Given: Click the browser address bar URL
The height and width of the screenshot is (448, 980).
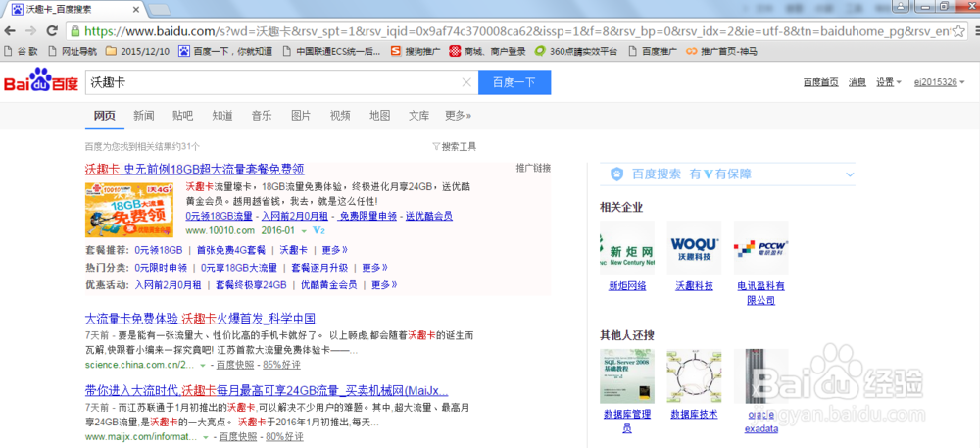Looking at the screenshot, I should [516, 31].
